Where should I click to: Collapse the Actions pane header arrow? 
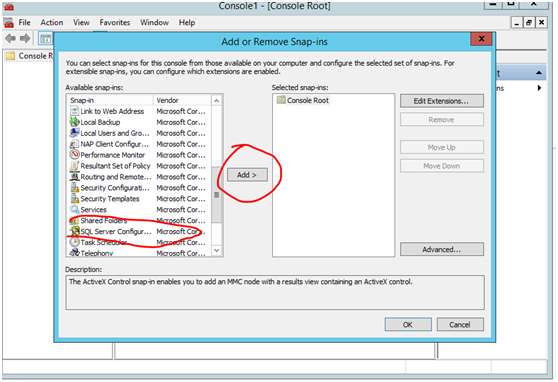tap(539, 73)
